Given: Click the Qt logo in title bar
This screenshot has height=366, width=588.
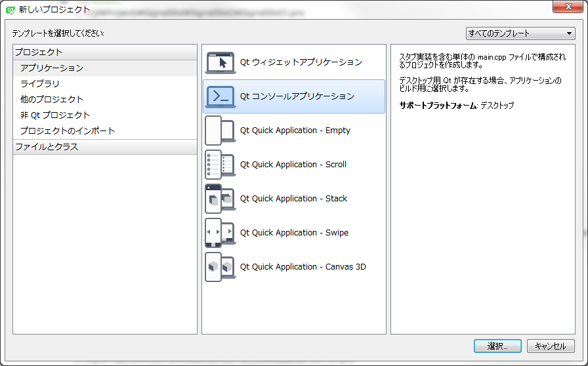Looking at the screenshot, I should [x=10, y=10].
